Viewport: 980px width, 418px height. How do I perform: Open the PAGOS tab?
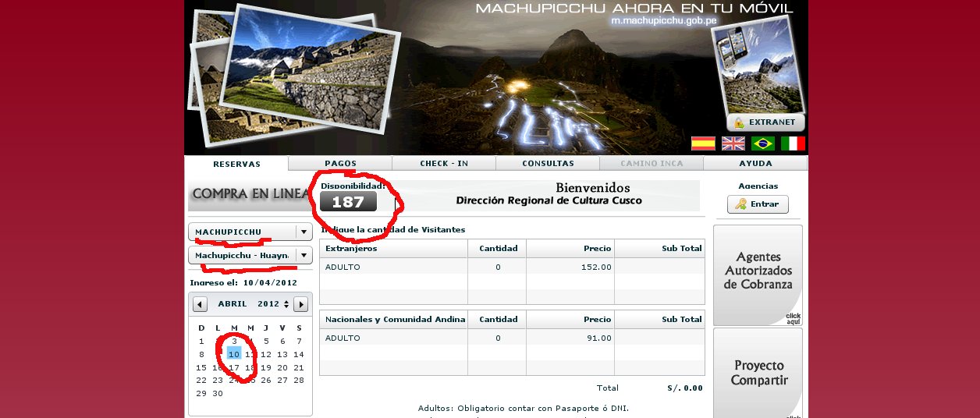click(x=340, y=164)
